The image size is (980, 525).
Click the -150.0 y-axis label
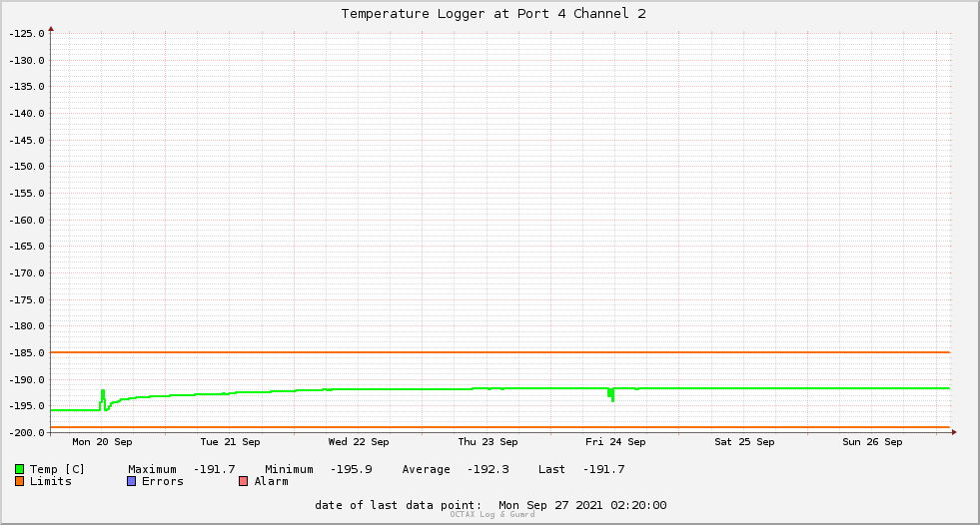(27, 167)
